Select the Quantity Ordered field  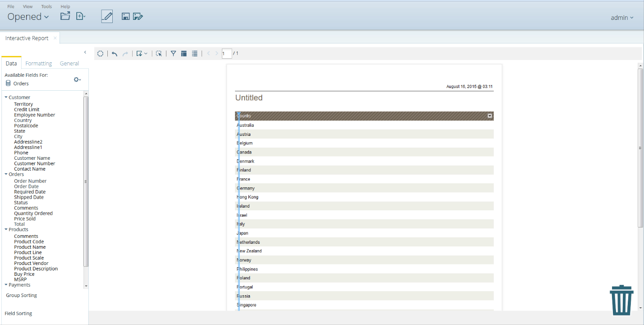pyautogui.click(x=33, y=214)
